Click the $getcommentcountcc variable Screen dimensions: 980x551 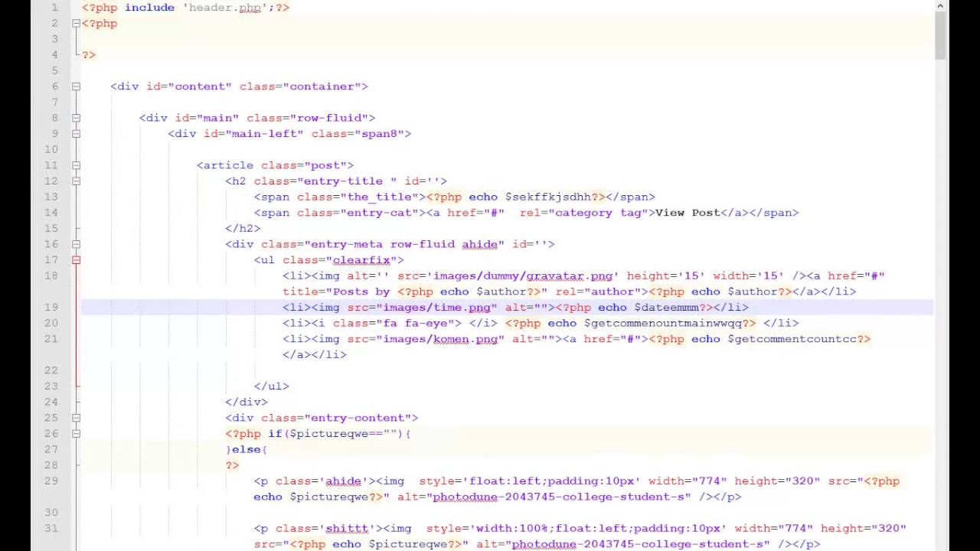[x=792, y=338]
